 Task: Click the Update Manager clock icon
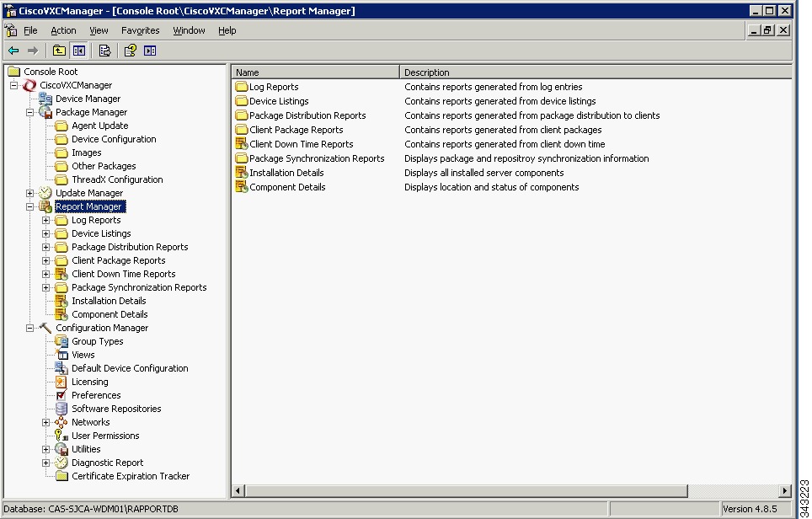click(x=45, y=193)
